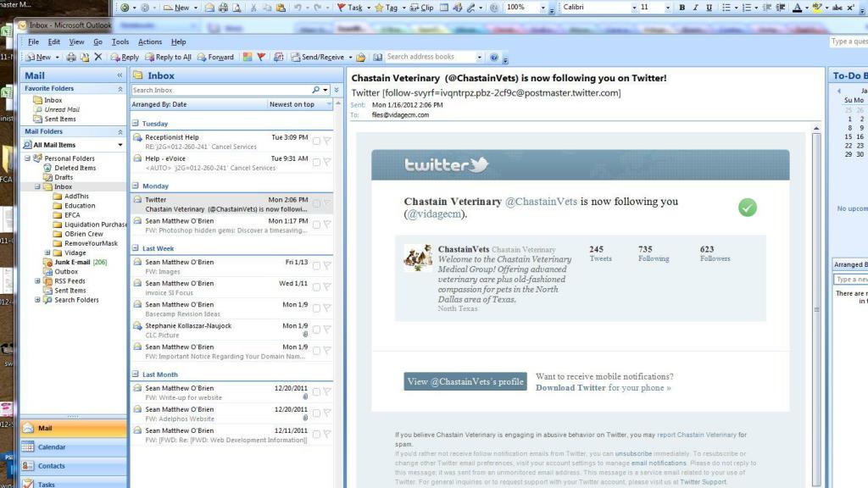This screenshot has height=488, width=868.
Task: Toggle checkbox on Basecamp Revision Ideas message
Action: click(x=317, y=308)
